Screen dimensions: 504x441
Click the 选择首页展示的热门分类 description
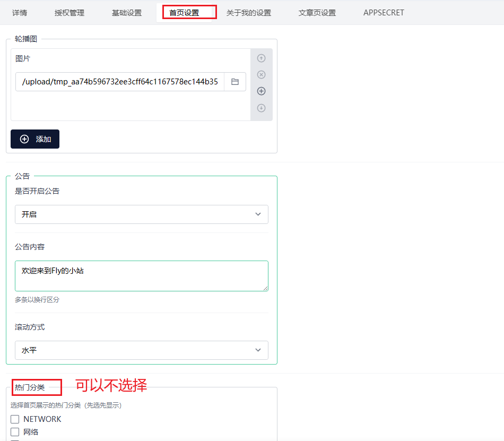(x=66, y=405)
